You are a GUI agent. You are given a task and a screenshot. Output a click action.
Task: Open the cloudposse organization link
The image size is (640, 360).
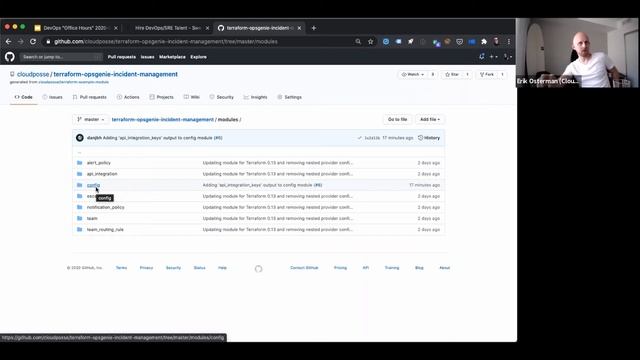(x=33, y=74)
